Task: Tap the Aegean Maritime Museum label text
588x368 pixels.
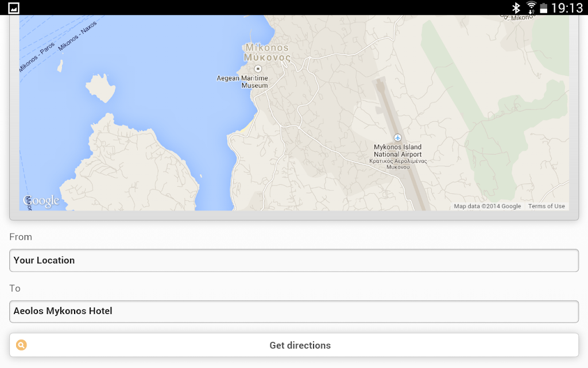Action: click(243, 82)
